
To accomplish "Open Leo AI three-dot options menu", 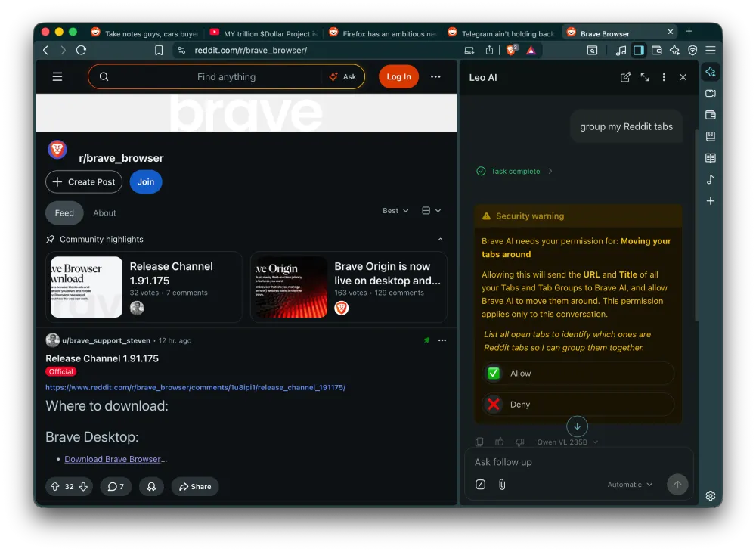I will pyautogui.click(x=664, y=77).
